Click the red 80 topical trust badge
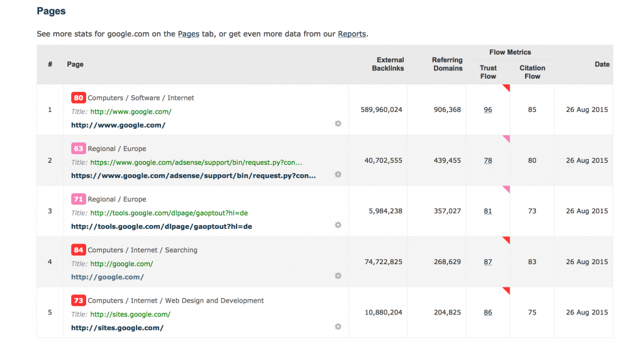 click(x=79, y=97)
